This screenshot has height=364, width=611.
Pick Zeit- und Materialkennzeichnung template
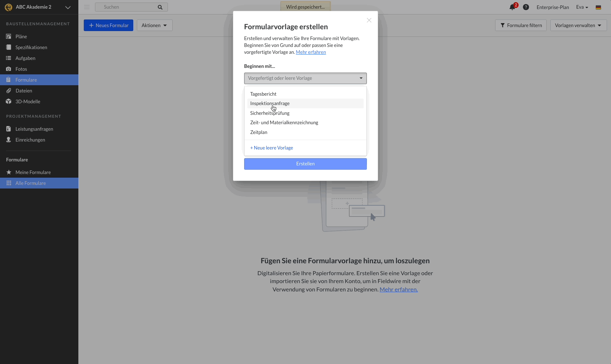coord(284,123)
